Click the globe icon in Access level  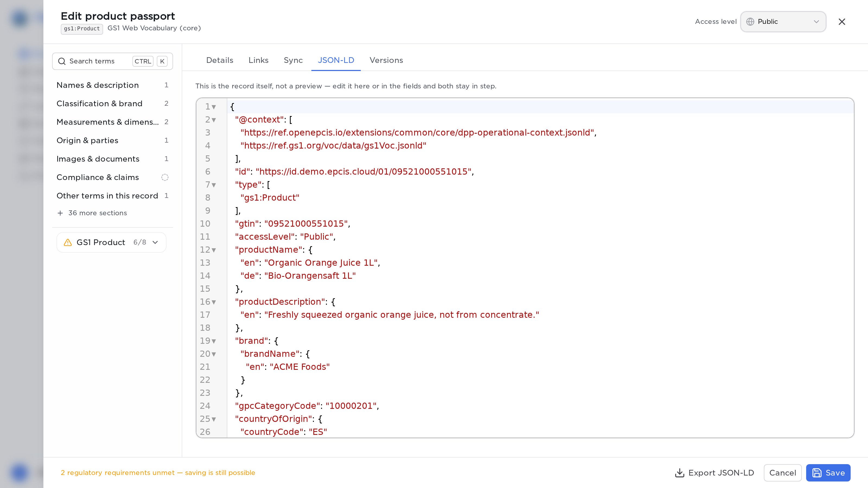pyautogui.click(x=750, y=22)
